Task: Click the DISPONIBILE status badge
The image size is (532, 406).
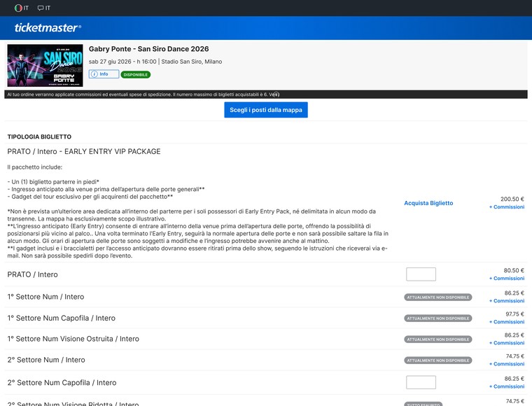Action: point(135,75)
